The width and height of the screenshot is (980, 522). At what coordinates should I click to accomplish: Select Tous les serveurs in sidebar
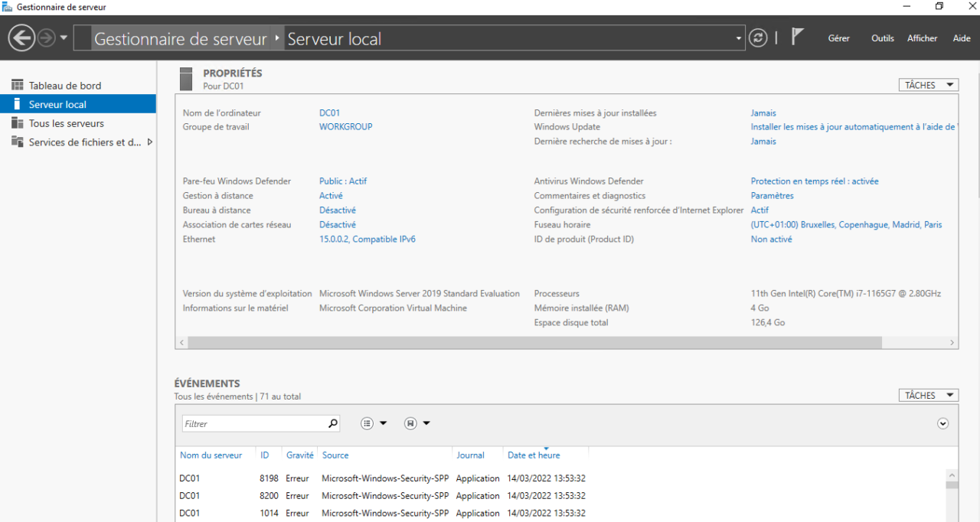[66, 123]
